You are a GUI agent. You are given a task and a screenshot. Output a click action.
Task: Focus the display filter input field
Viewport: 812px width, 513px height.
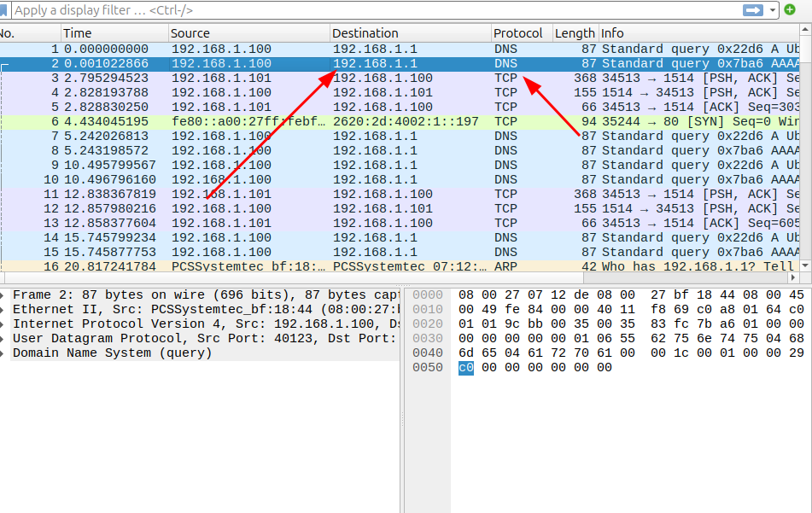[376, 10]
